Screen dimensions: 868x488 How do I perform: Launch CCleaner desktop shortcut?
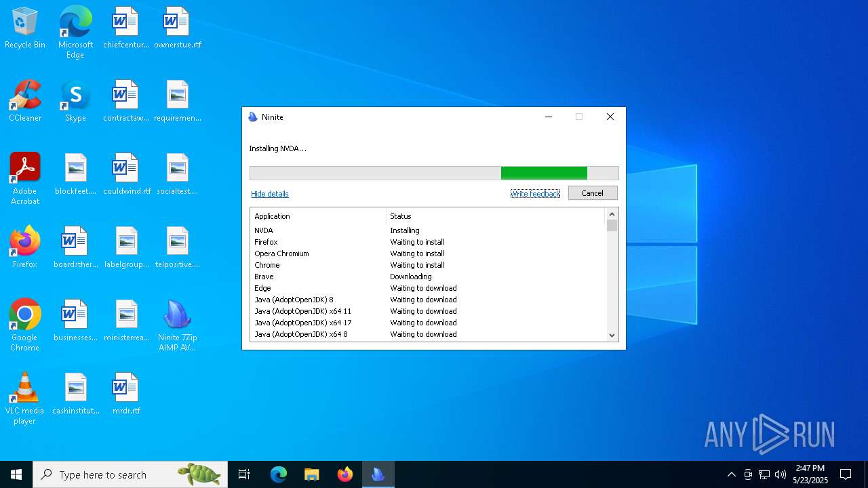[x=25, y=101]
